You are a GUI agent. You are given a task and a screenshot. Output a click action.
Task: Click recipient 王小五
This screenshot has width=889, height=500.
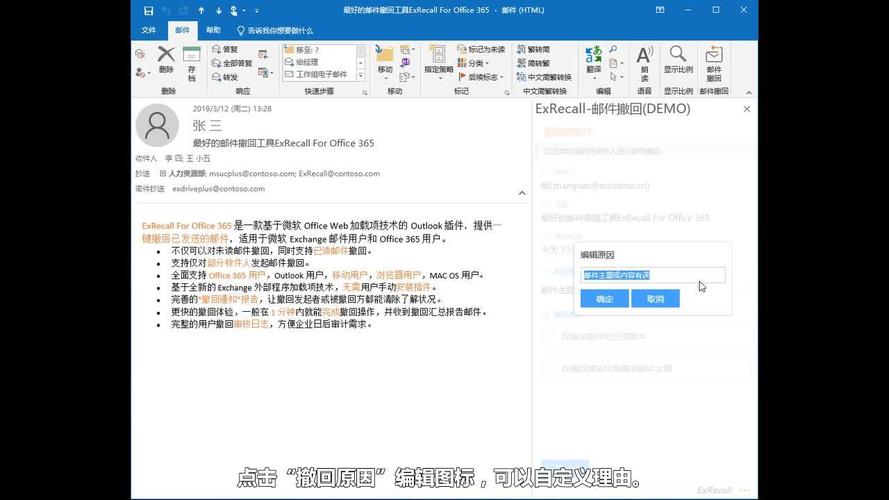pyautogui.click(x=198, y=158)
